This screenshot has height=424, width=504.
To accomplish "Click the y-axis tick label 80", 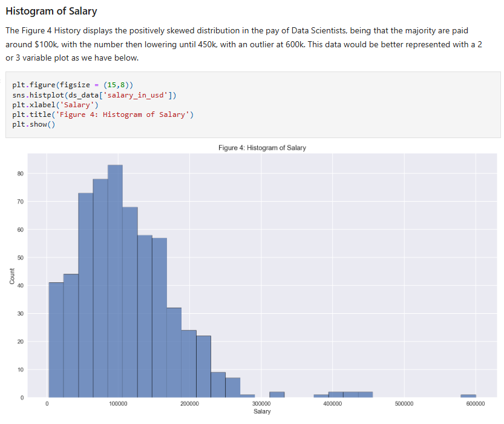I will [x=20, y=174].
